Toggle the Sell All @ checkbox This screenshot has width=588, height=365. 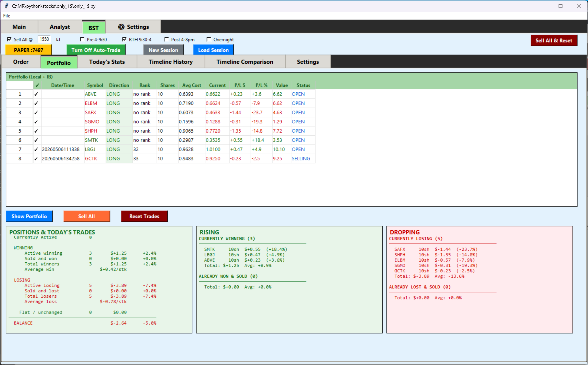coord(9,39)
